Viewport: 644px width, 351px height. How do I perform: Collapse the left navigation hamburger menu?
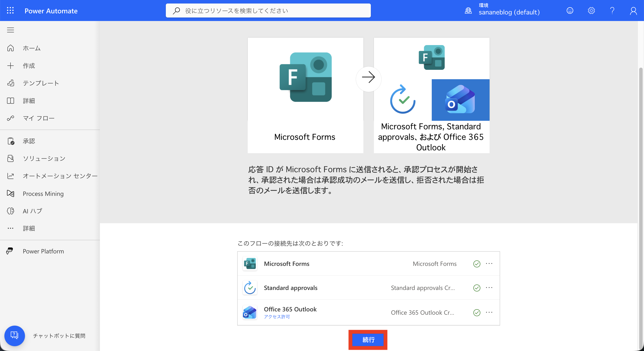click(10, 30)
